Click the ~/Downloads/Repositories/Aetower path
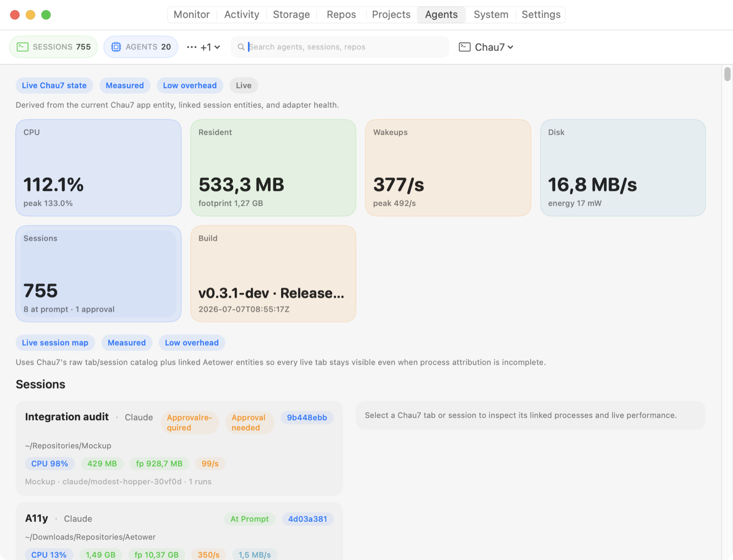The height and width of the screenshot is (560, 733). (x=90, y=537)
